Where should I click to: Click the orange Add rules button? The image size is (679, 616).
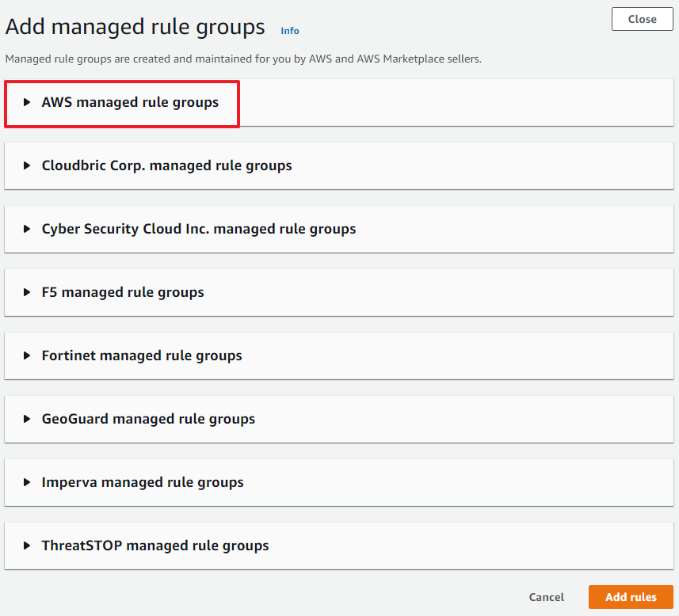click(x=631, y=597)
